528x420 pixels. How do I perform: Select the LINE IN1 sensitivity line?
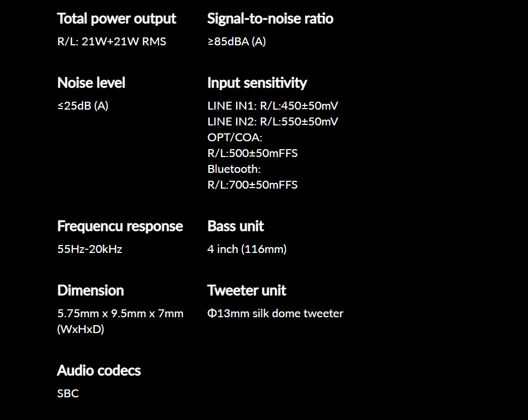(272, 106)
